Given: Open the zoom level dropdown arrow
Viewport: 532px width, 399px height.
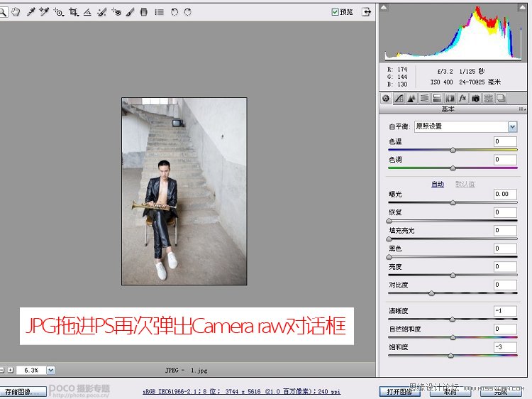Looking at the screenshot, I should [x=50, y=370].
